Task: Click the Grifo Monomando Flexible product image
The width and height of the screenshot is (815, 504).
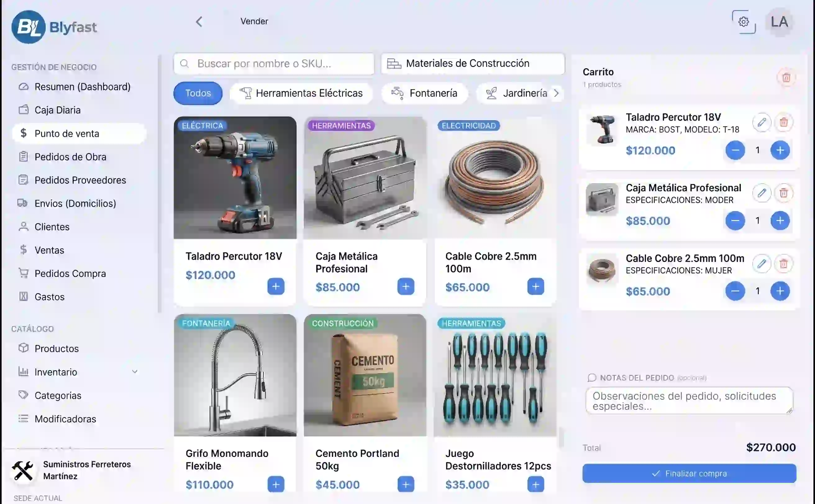Action: point(235,375)
